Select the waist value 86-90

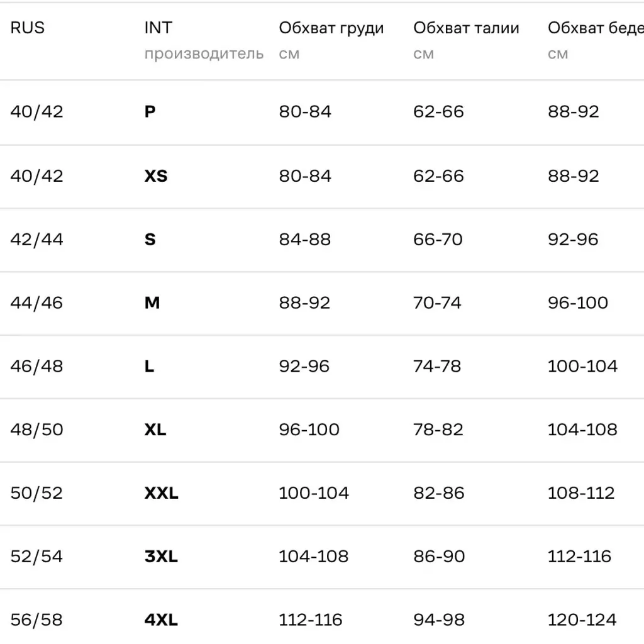[x=439, y=557]
